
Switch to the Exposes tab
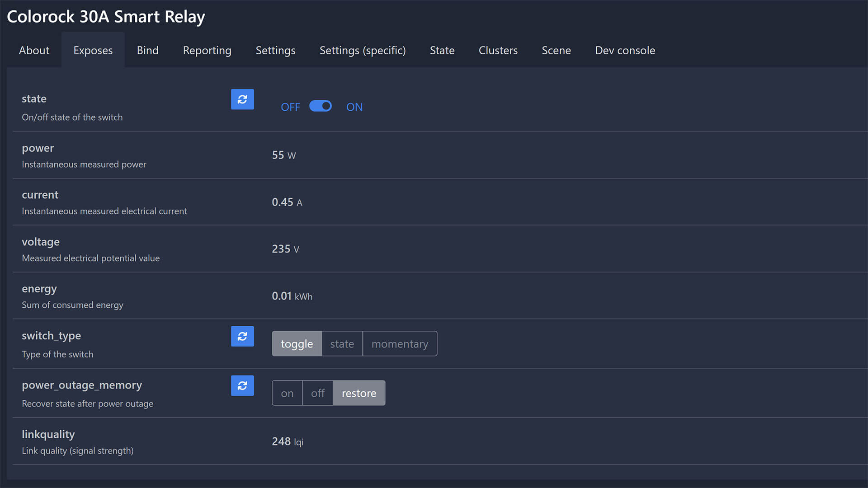tap(93, 50)
